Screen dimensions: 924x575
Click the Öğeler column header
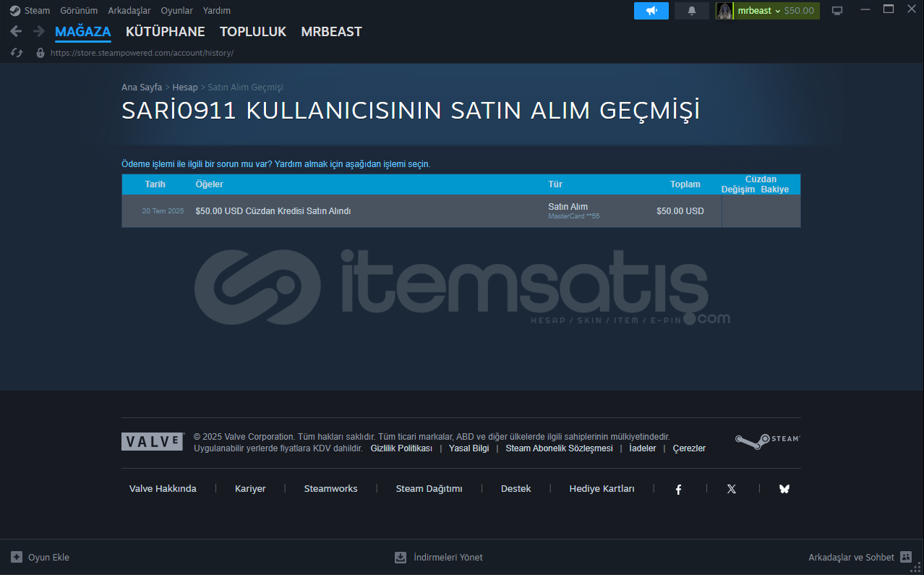point(210,184)
